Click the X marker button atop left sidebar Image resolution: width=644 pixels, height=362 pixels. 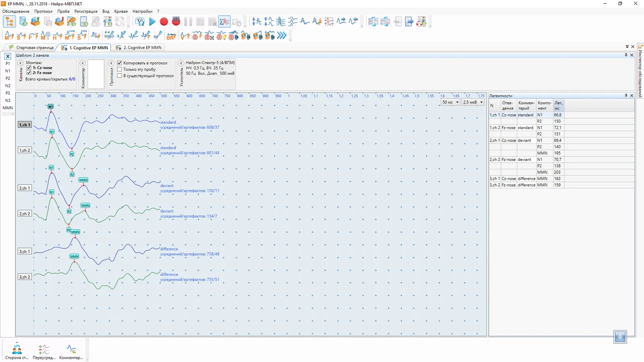[x=8, y=56]
